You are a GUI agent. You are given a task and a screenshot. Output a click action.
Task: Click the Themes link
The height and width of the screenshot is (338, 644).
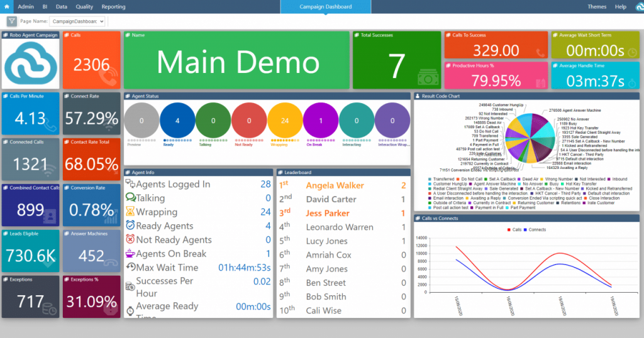pyautogui.click(x=597, y=6)
